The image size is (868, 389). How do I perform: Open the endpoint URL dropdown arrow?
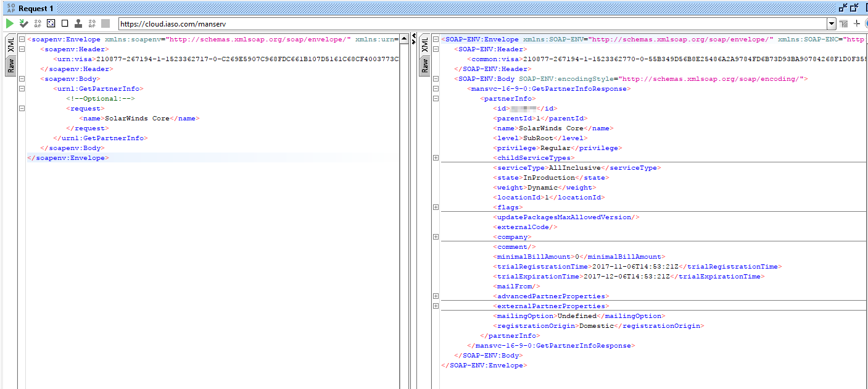click(x=832, y=23)
